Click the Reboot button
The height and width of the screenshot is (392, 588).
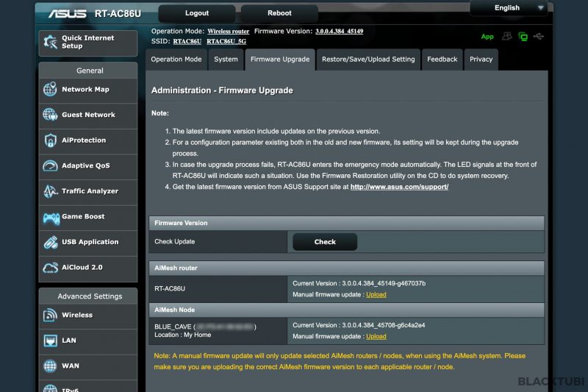pyautogui.click(x=279, y=13)
